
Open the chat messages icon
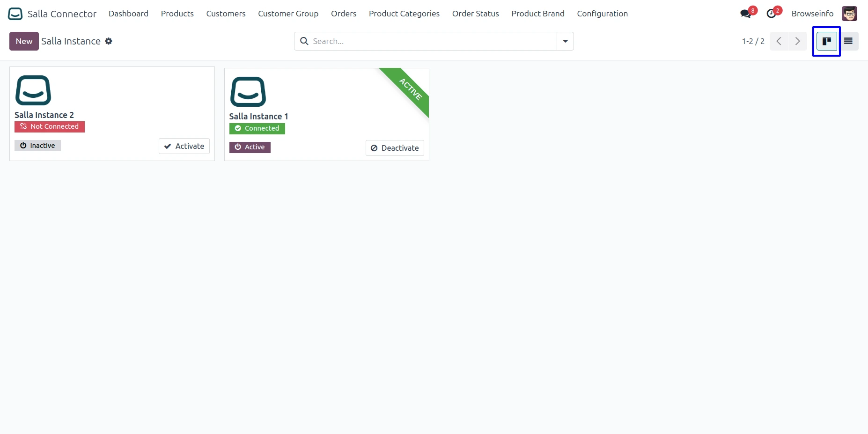[745, 14]
